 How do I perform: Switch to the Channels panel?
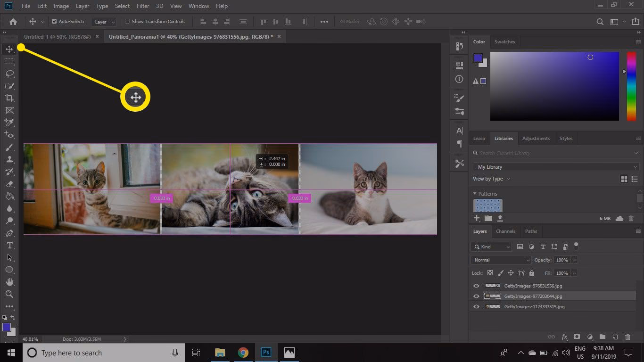click(x=505, y=231)
